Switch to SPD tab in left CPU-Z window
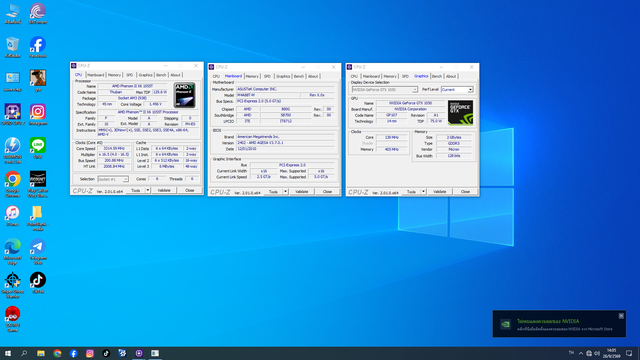Image resolution: width=640 pixels, height=360 pixels. [129, 75]
